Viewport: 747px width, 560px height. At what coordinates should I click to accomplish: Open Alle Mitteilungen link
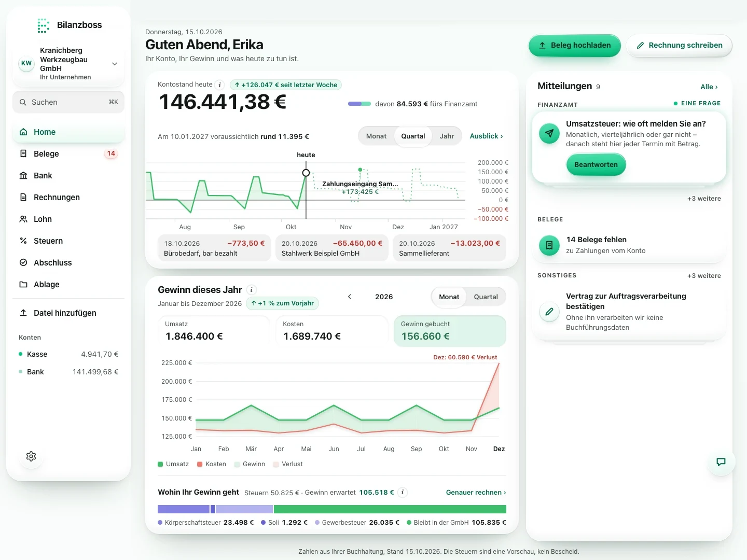(709, 87)
